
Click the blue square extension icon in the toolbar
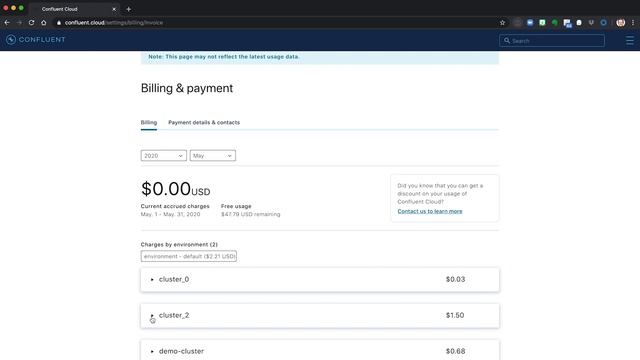tap(530, 23)
